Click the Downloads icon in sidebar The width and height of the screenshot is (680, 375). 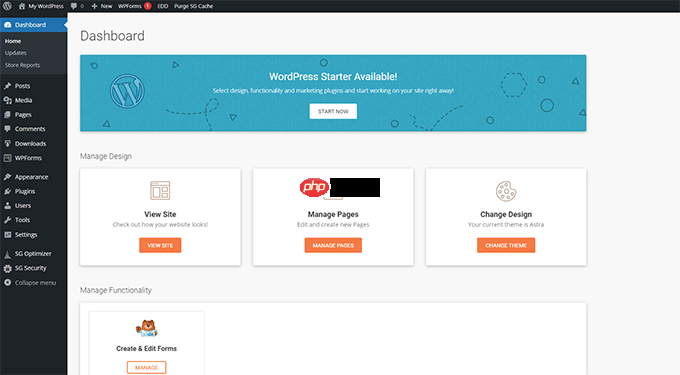[7, 143]
